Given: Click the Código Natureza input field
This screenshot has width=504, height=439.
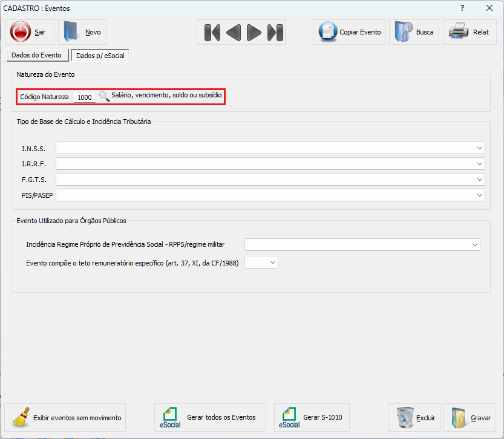Looking at the screenshot, I should click(x=84, y=97).
